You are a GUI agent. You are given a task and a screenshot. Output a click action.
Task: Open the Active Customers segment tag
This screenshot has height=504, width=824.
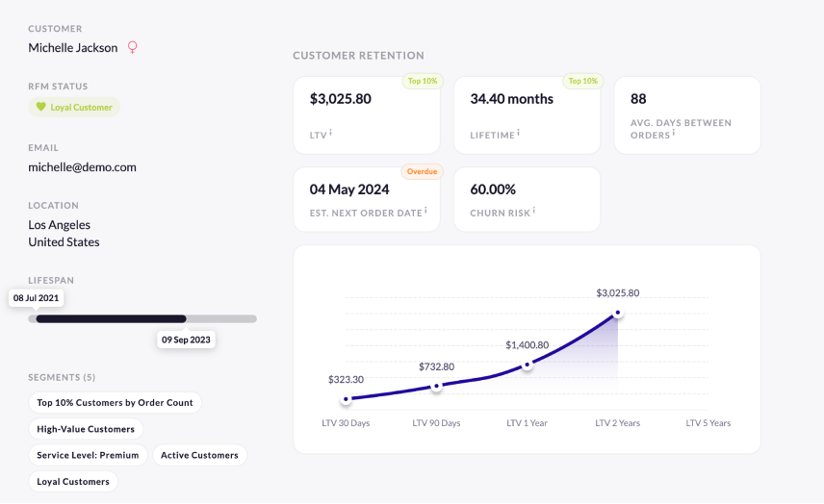[199, 455]
